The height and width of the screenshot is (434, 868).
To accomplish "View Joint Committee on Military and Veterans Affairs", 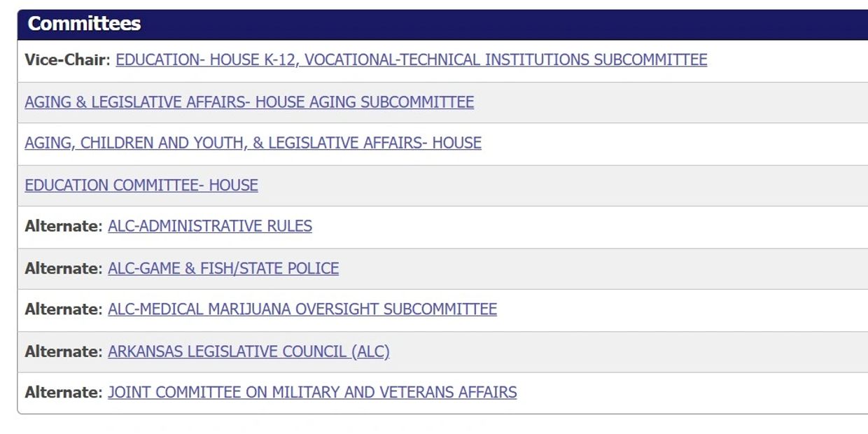I will [x=312, y=392].
